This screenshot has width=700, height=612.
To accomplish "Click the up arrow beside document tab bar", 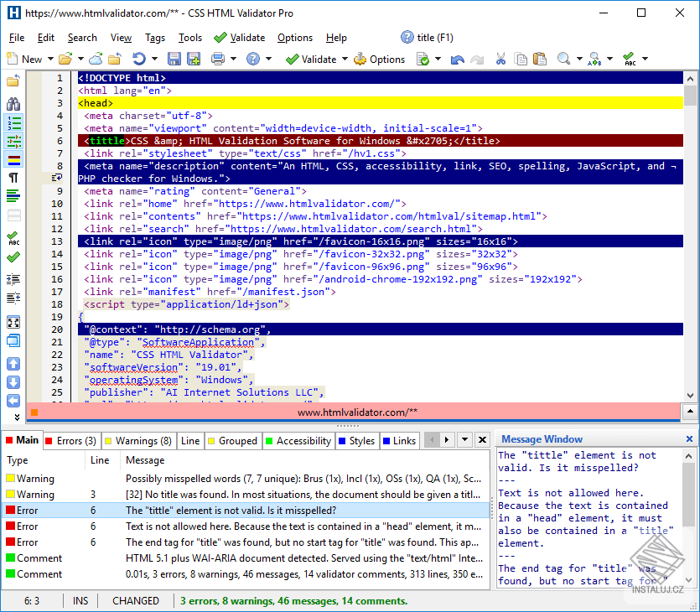I will click(690, 411).
